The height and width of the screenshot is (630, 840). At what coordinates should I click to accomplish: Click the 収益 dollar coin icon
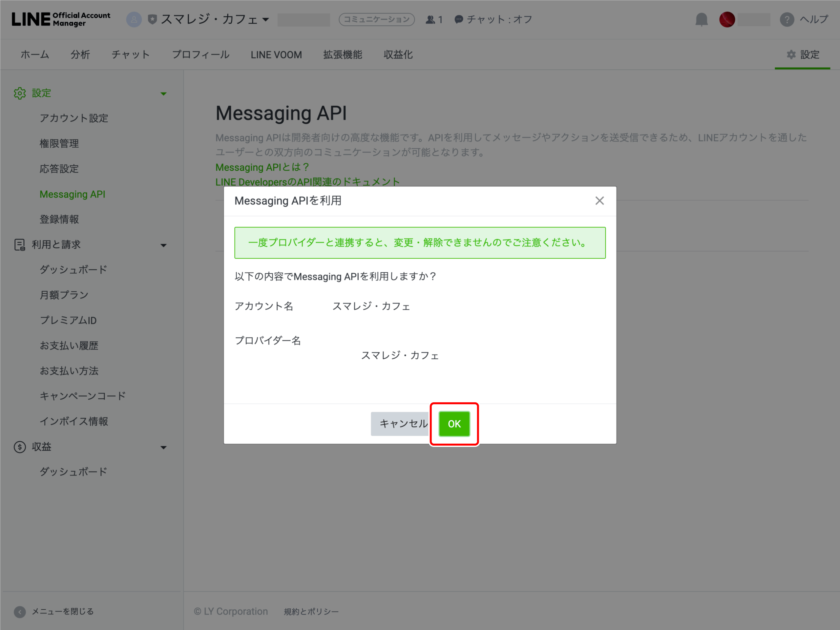click(x=20, y=447)
